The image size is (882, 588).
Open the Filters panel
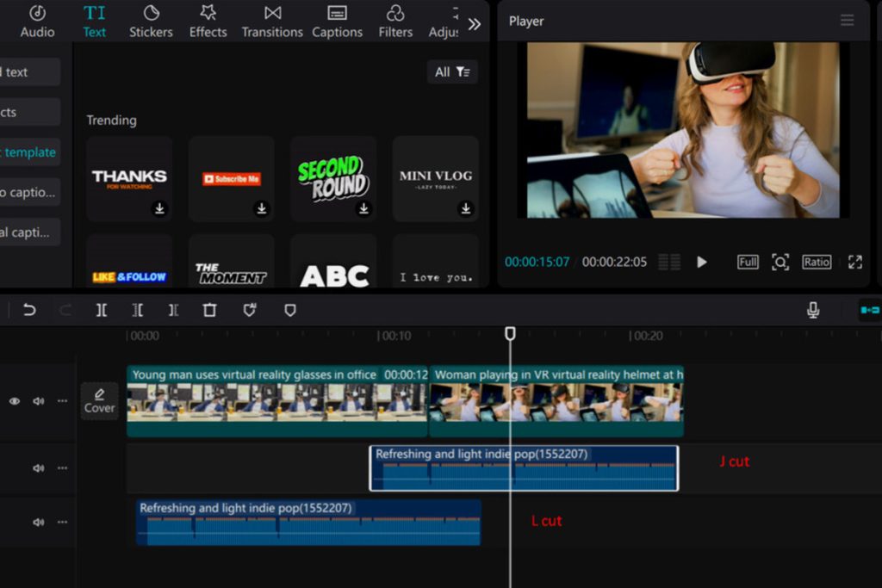[395, 22]
